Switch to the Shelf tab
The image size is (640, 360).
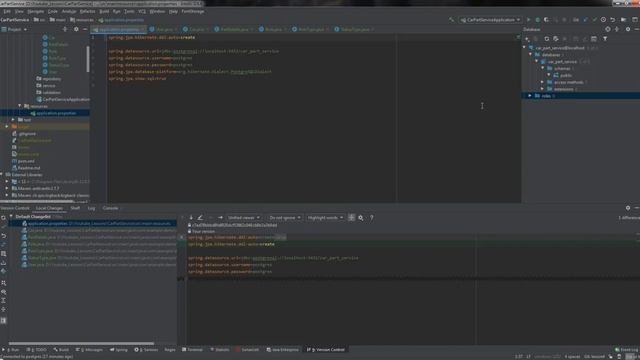[x=75, y=208]
